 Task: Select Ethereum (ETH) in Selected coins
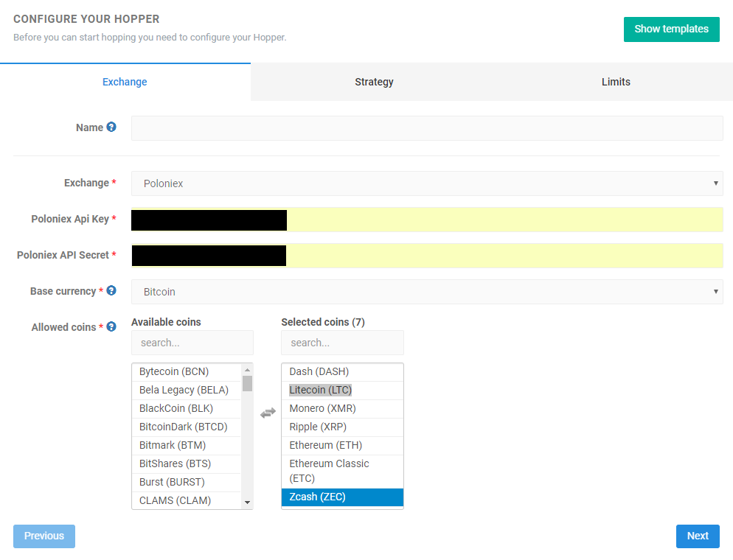pyautogui.click(x=342, y=446)
